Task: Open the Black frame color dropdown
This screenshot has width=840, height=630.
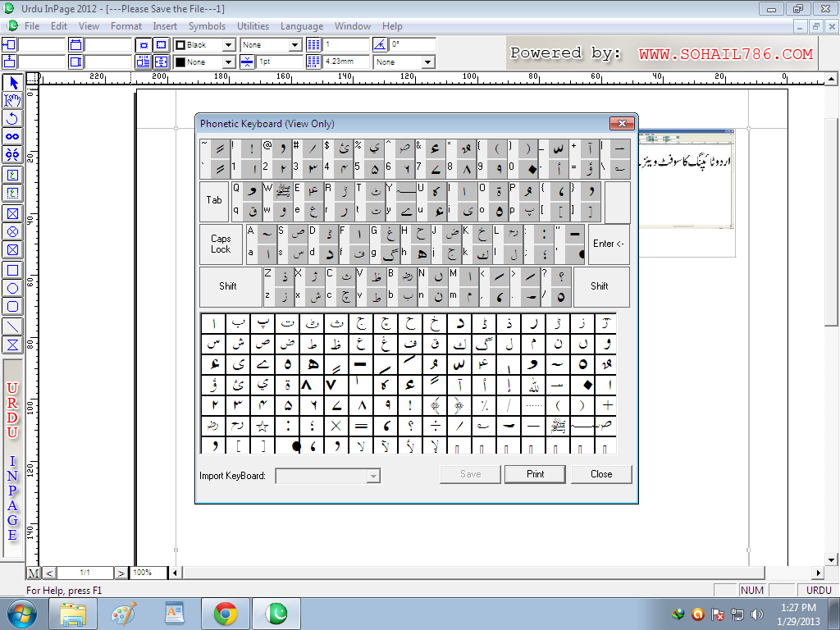Action: click(x=229, y=45)
